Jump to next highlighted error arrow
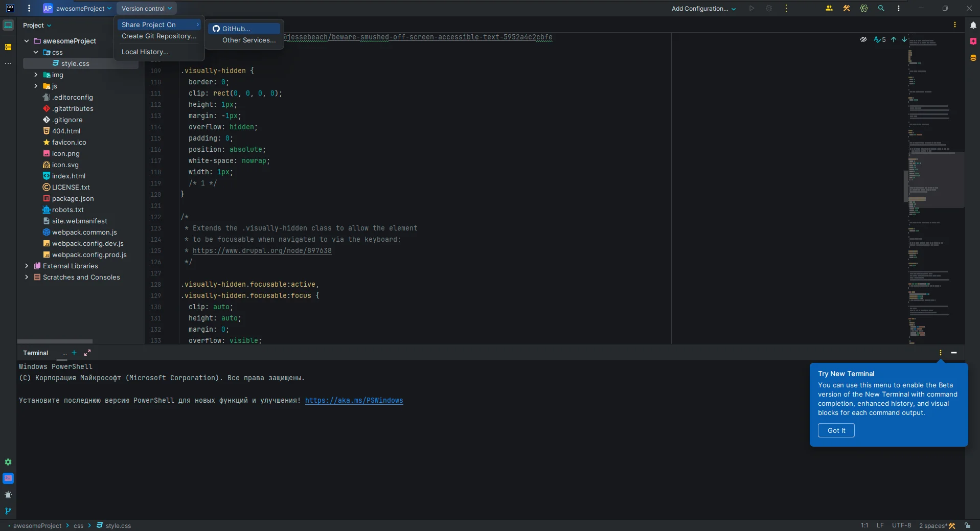 904,39
